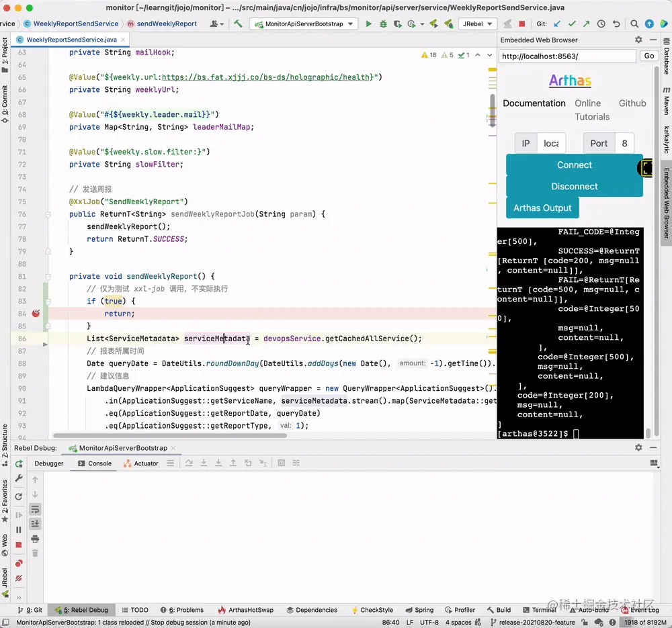
Task: Click memory indicator 1918 of 8192M
Action: point(645,623)
